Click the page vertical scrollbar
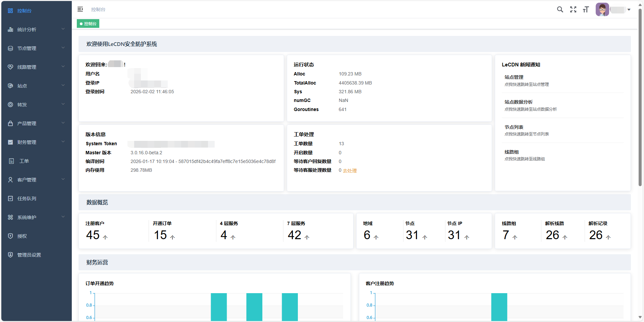 pyautogui.click(x=640, y=101)
